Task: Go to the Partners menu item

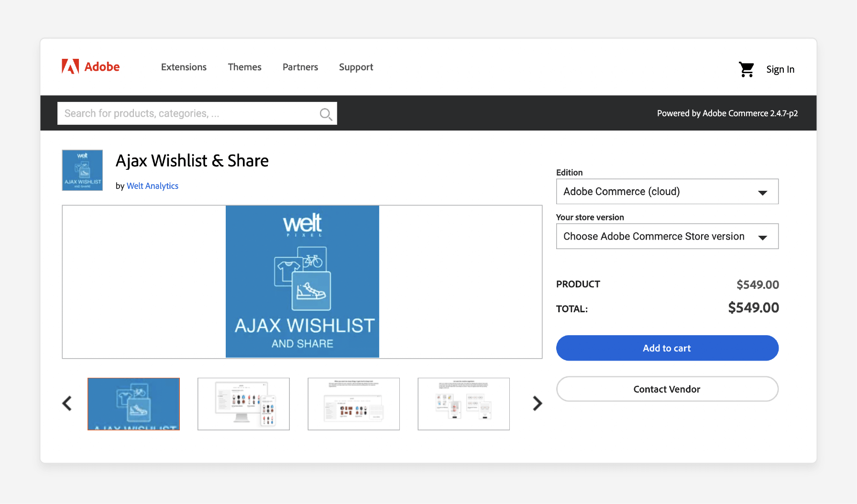Action: tap(300, 67)
